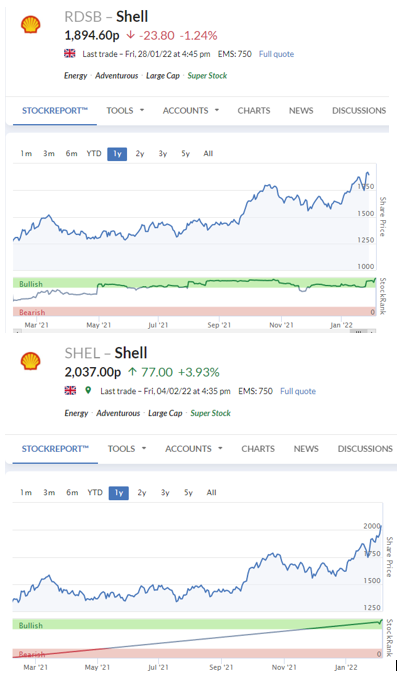
Task: Set RDSB chart range to 6m
Action: pos(71,154)
